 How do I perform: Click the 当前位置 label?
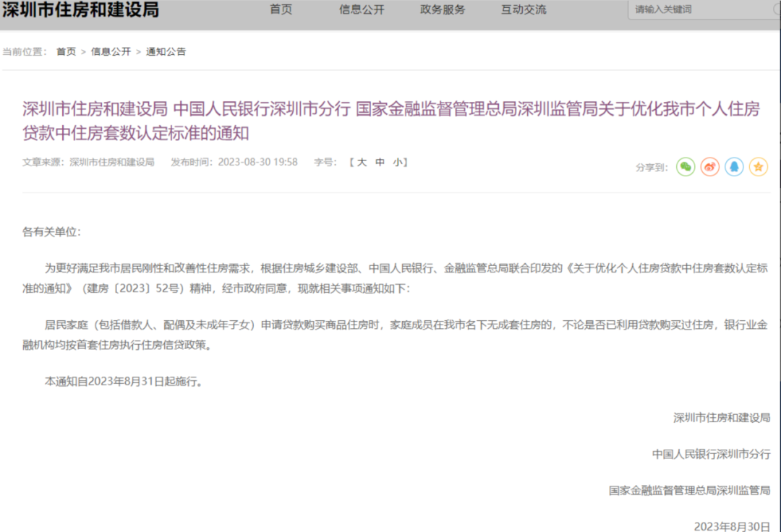coord(25,52)
